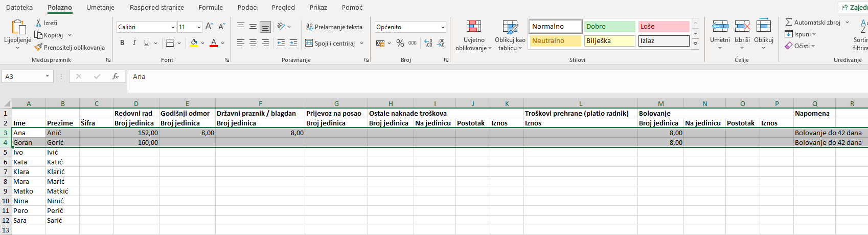
Task: Switch to the Umetanje tab
Action: pos(100,7)
